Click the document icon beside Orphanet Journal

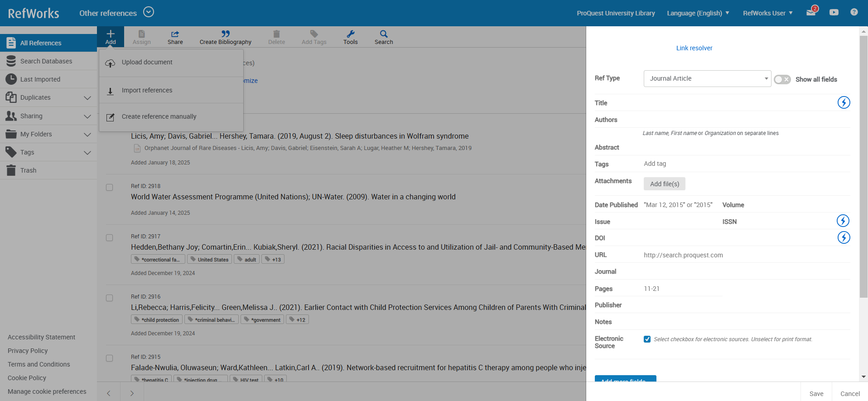[x=137, y=148]
